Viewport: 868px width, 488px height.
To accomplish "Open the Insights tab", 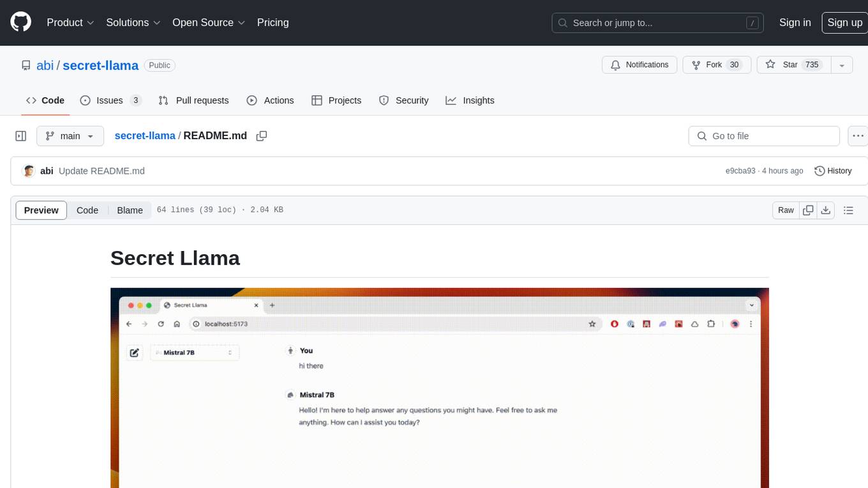I will pyautogui.click(x=470, y=100).
